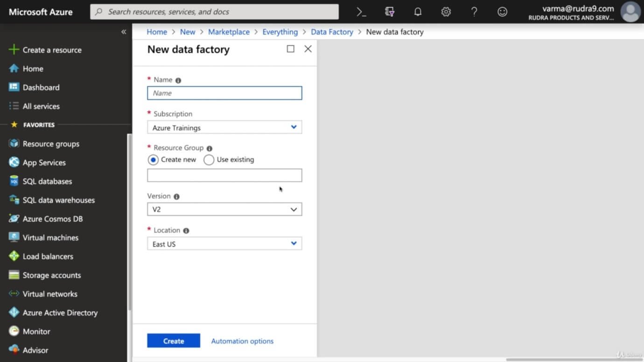Collapse the left sidebar with the chevron
Image resolution: width=644 pixels, height=362 pixels.
[x=124, y=32]
